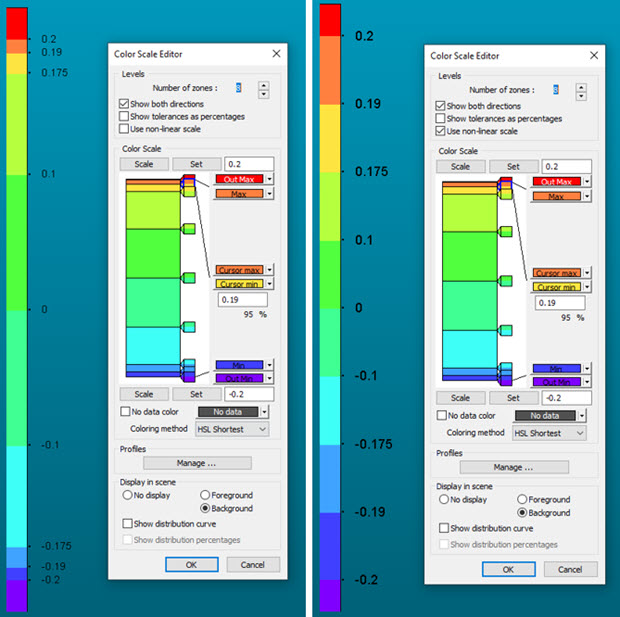This screenshot has width=620, height=617.
Task: Expand 'Cursor min' color dropdown in left dialog
Action: 269,285
